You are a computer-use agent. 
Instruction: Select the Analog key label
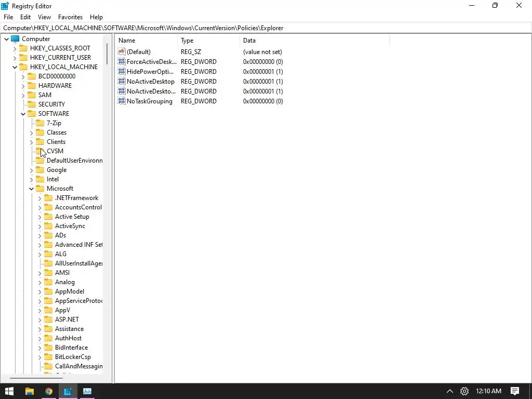(x=65, y=282)
